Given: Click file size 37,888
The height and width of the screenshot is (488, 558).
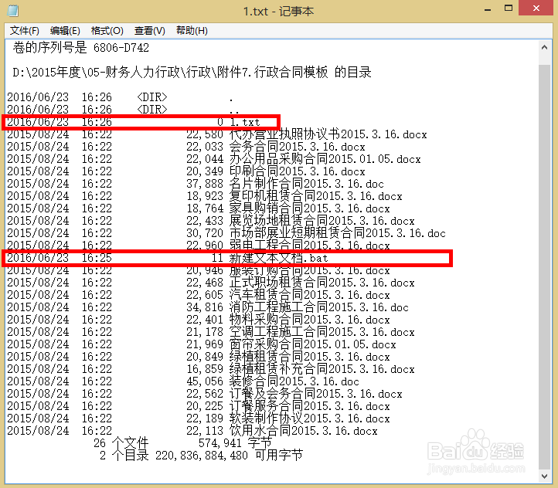Looking at the screenshot, I should click(205, 184).
